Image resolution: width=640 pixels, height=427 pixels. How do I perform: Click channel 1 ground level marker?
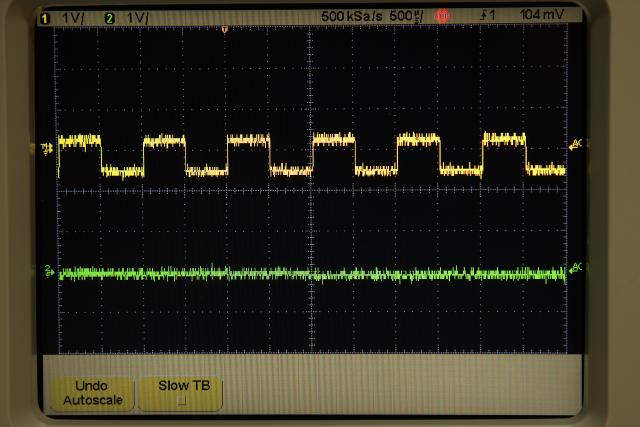47,149
